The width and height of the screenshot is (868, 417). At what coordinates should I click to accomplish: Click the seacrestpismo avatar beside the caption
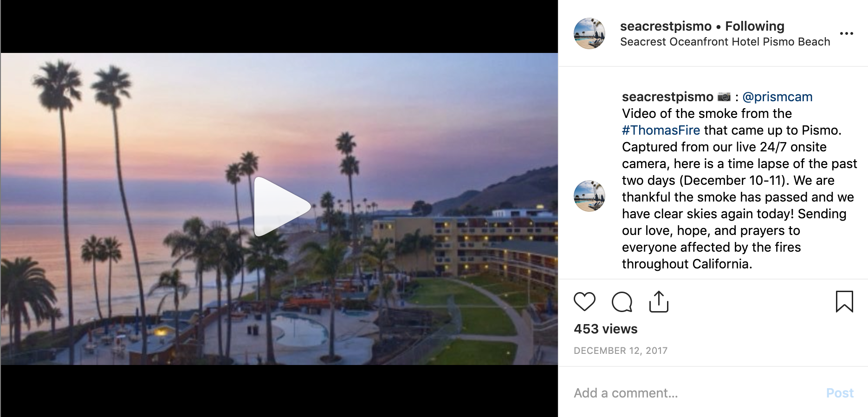tap(589, 196)
